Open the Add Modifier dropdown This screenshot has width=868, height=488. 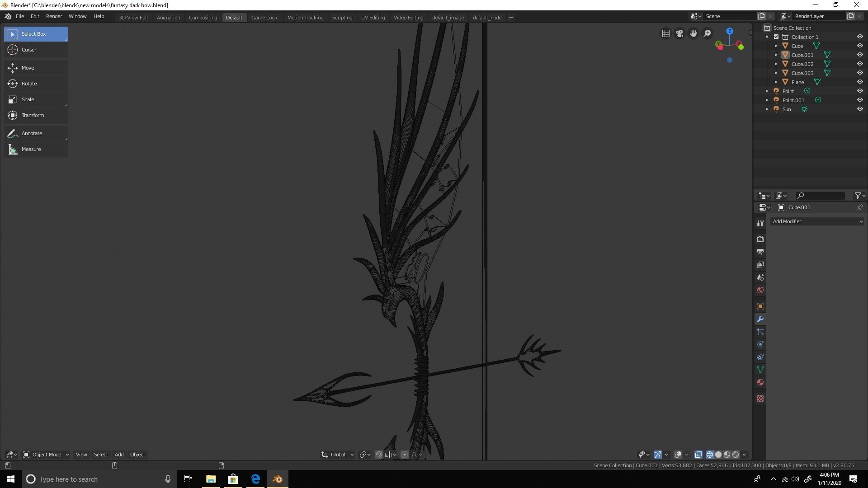click(816, 221)
